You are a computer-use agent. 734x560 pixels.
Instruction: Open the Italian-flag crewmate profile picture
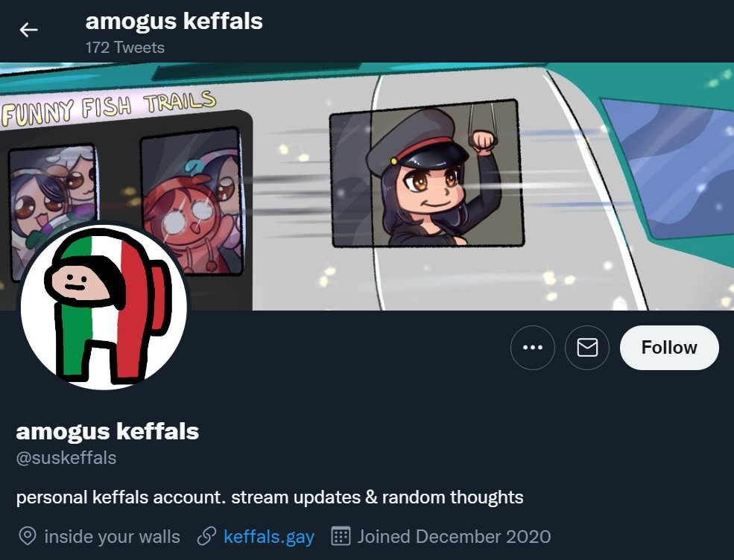coord(104,306)
